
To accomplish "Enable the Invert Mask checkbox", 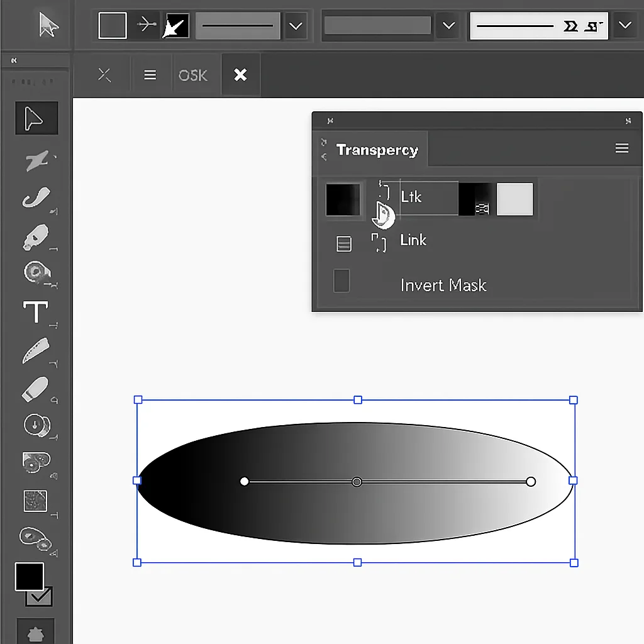I will (341, 281).
